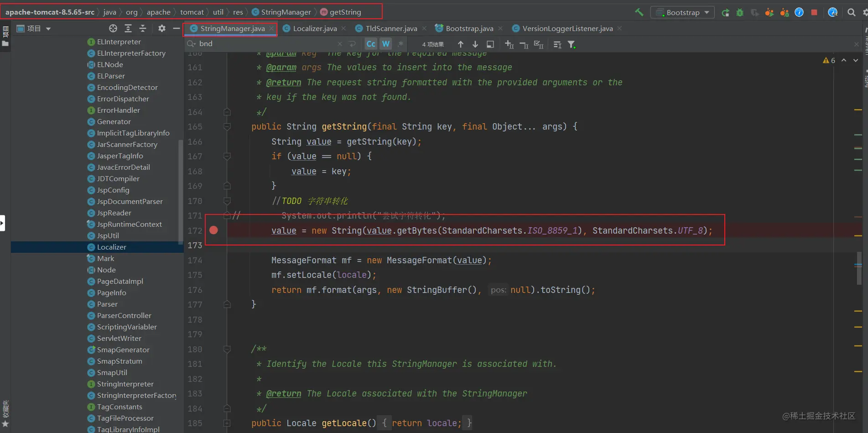Viewport: 868px width, 433px height.
Task: Switch to Localizer.java tab
Action: click(315, 28)
